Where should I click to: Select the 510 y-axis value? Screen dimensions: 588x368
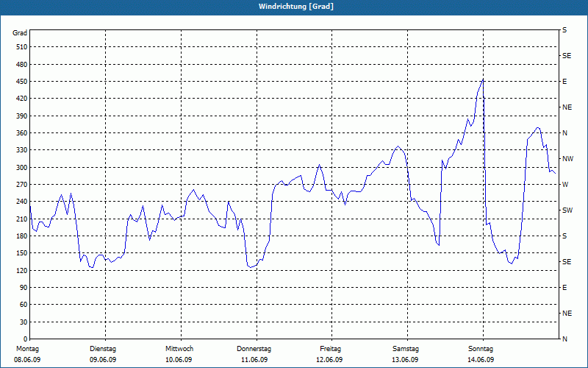pyautogui.click(x=22, y=47)
